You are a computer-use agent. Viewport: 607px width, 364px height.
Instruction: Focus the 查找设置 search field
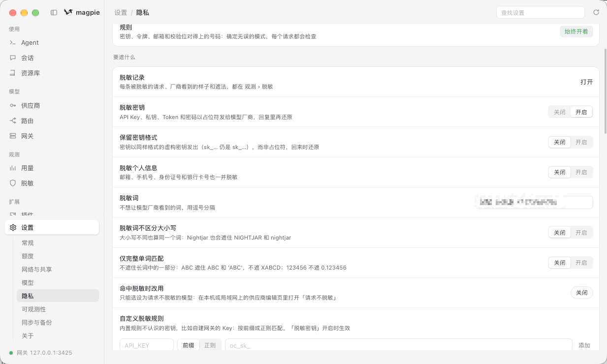pyautogui.click(x=540, y=12)
